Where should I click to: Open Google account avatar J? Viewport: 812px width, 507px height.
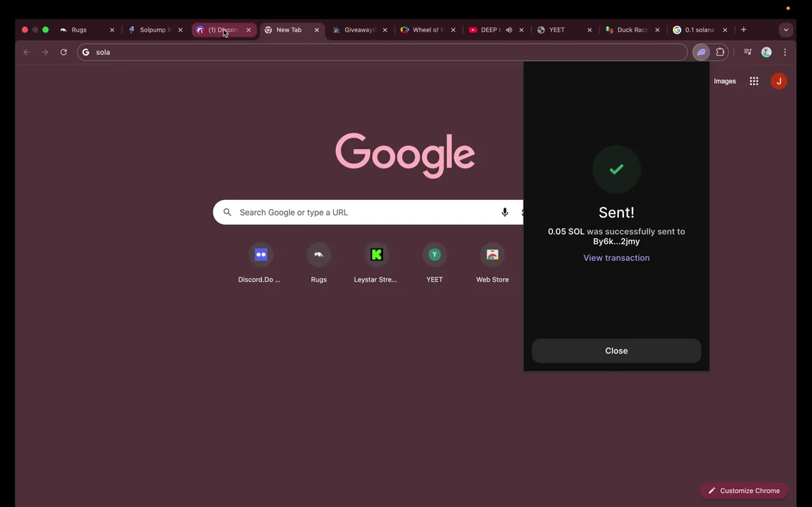point(778,81)
